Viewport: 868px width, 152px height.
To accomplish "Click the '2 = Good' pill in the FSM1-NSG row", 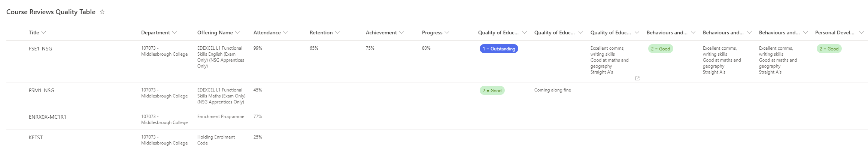I will coord(492,91).
